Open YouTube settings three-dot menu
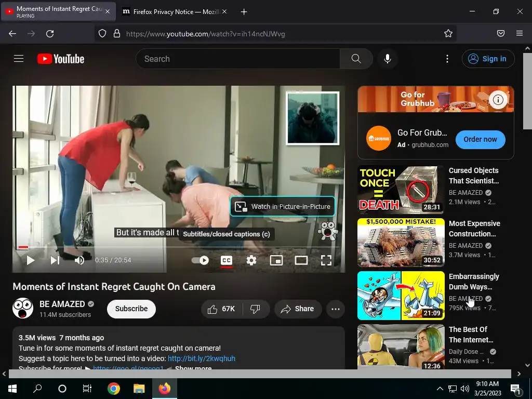 coord(447,59)
